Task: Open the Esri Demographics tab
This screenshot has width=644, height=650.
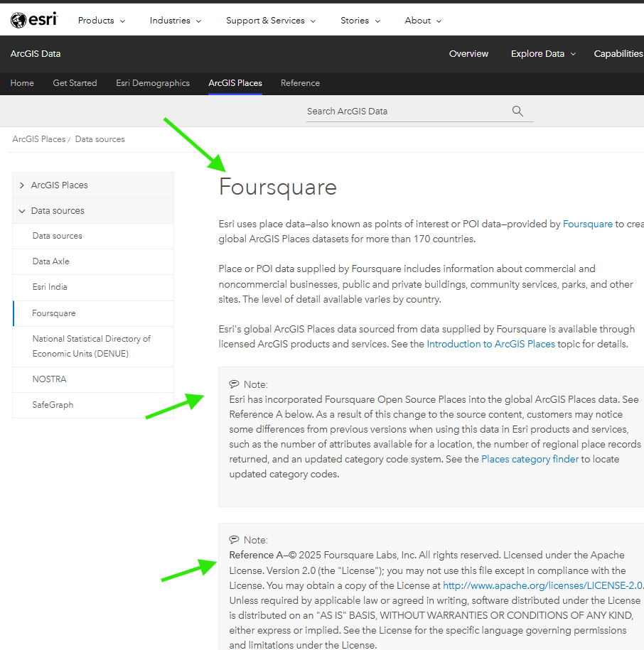Action: pyautogui.click(x=153, y=83)
